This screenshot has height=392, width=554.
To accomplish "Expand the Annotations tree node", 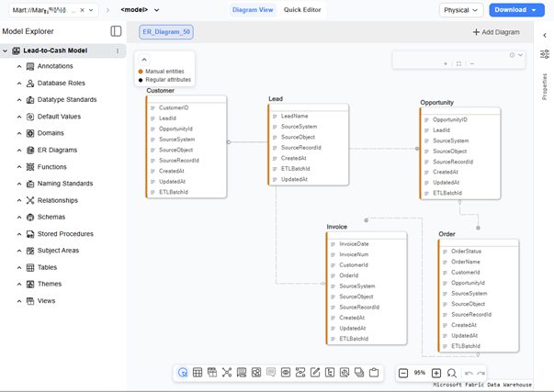I will coord(19,66).
